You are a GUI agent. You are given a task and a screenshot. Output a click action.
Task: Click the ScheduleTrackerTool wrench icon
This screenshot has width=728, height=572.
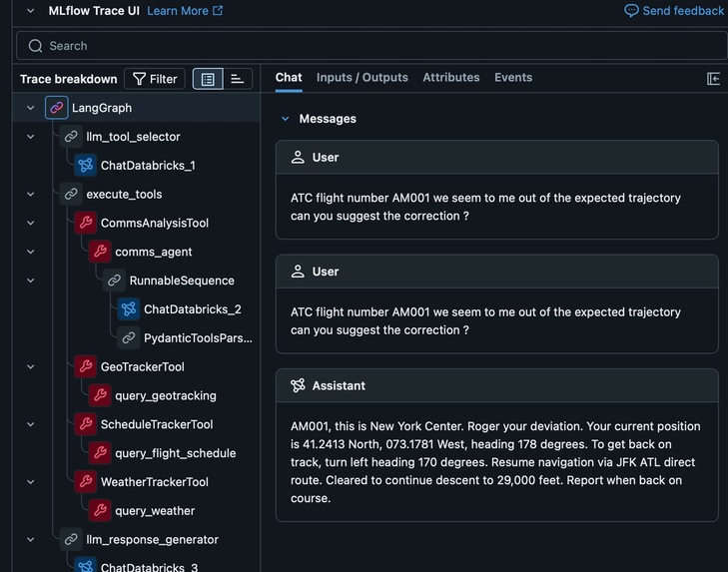(86, 424)
